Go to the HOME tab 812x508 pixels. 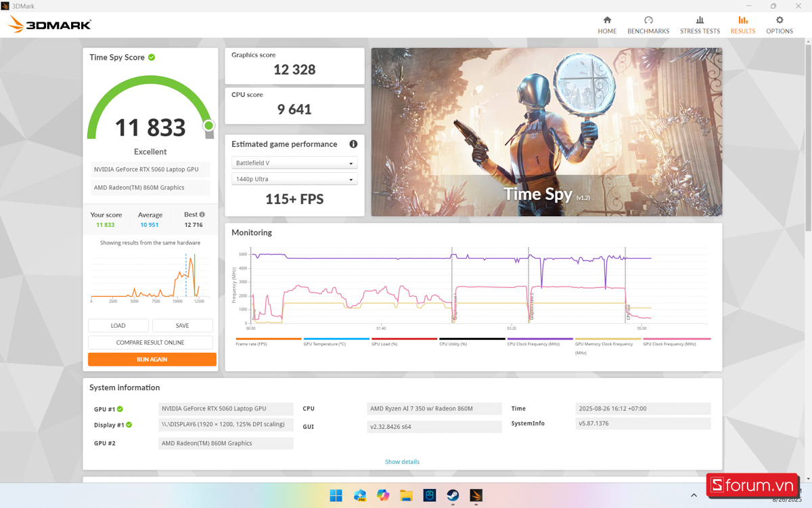coord(607,25)
